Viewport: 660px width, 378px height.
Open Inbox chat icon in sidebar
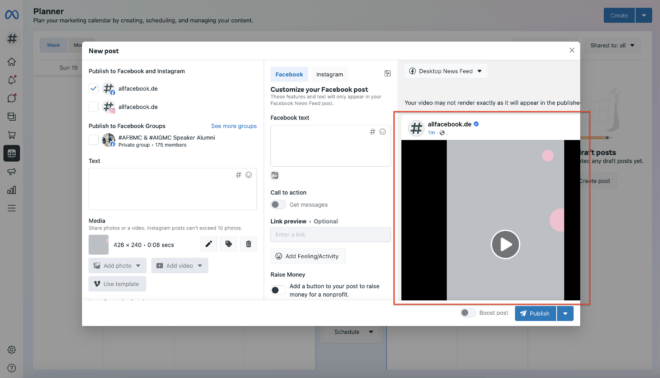[x=12, y=98]
